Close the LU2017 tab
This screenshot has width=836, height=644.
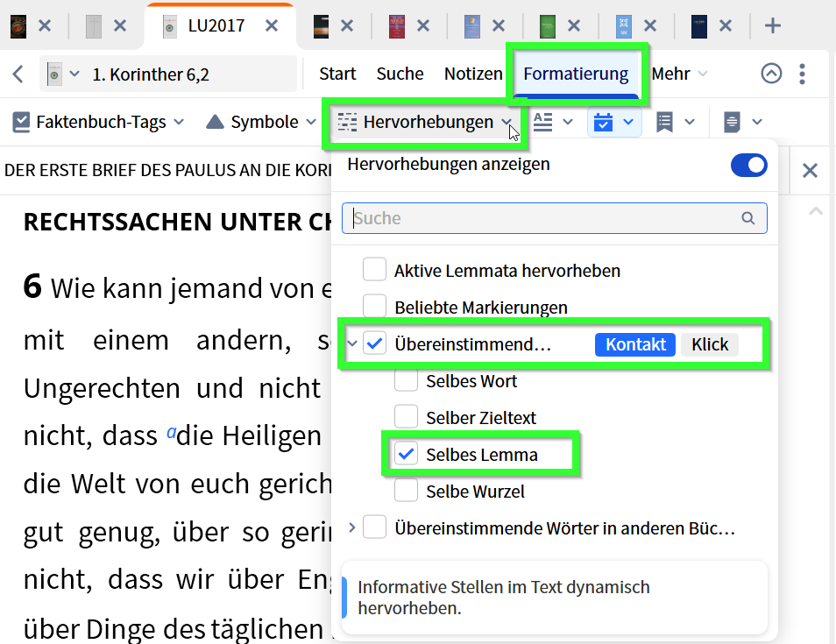(x=272, y=25)
